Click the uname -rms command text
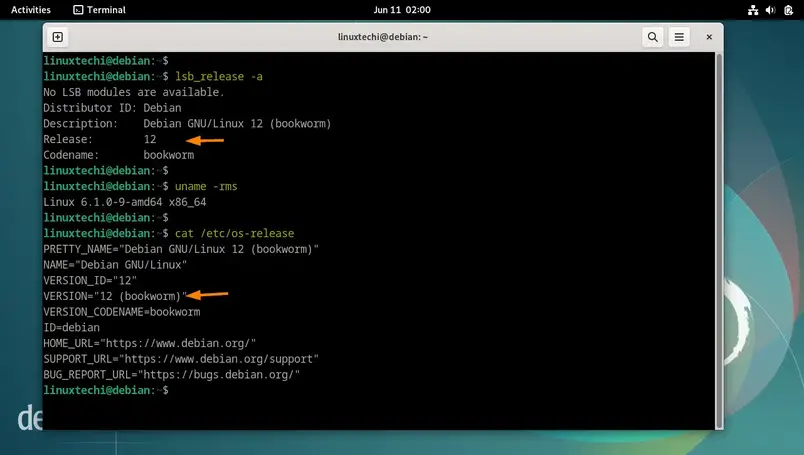This screenshot has height=455, width=804. (x=206, y=186)
